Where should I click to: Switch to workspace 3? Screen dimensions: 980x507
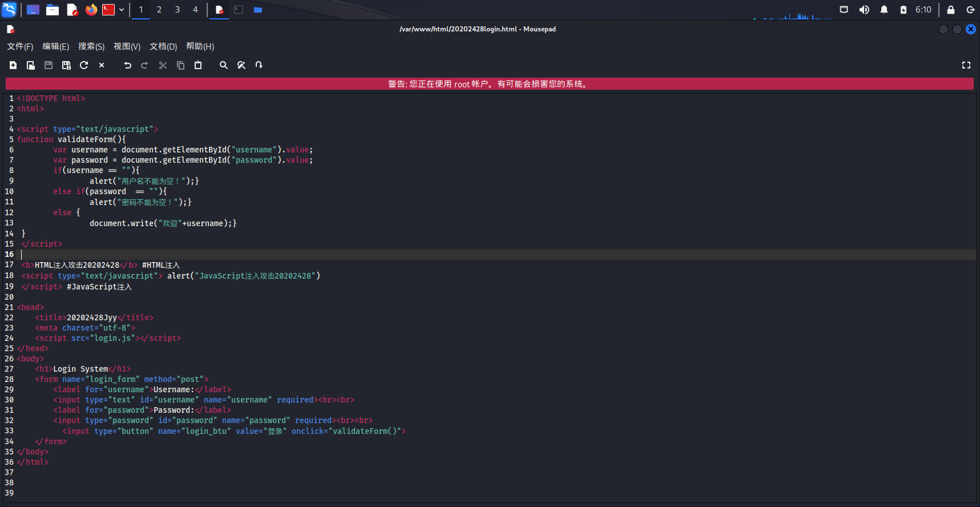(178, 10)
